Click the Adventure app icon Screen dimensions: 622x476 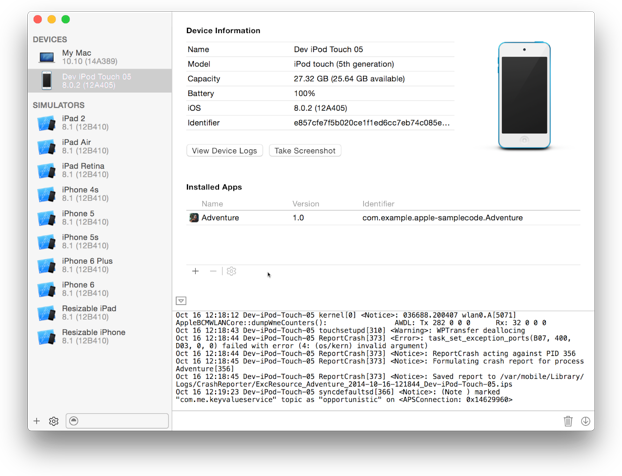194,218
